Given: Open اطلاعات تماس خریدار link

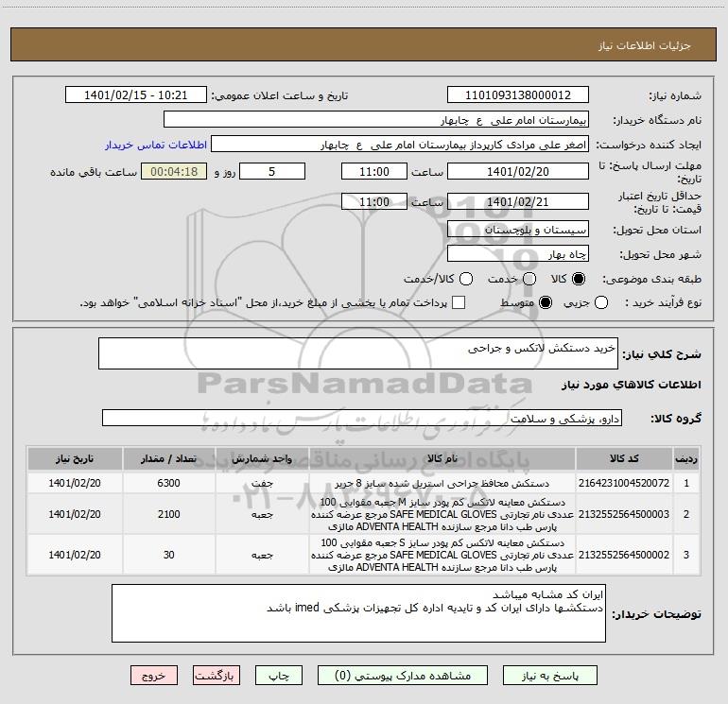Looking at the screenshot, I should pyautogui.click(x=156, y=145).
